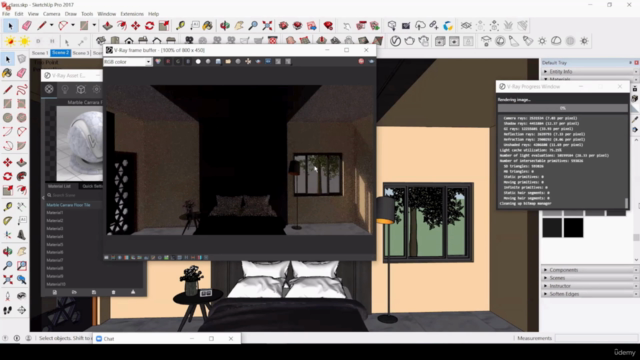Image resolution: width=640 pixels, height=360 pixels.
Task: Open the Extensions menu
Action: point(132,14)
